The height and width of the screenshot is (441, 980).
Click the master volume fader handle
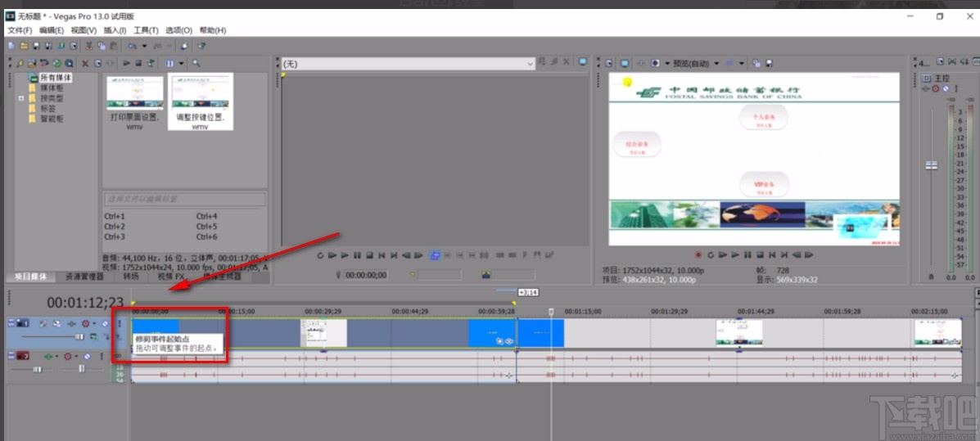(930, 165)
